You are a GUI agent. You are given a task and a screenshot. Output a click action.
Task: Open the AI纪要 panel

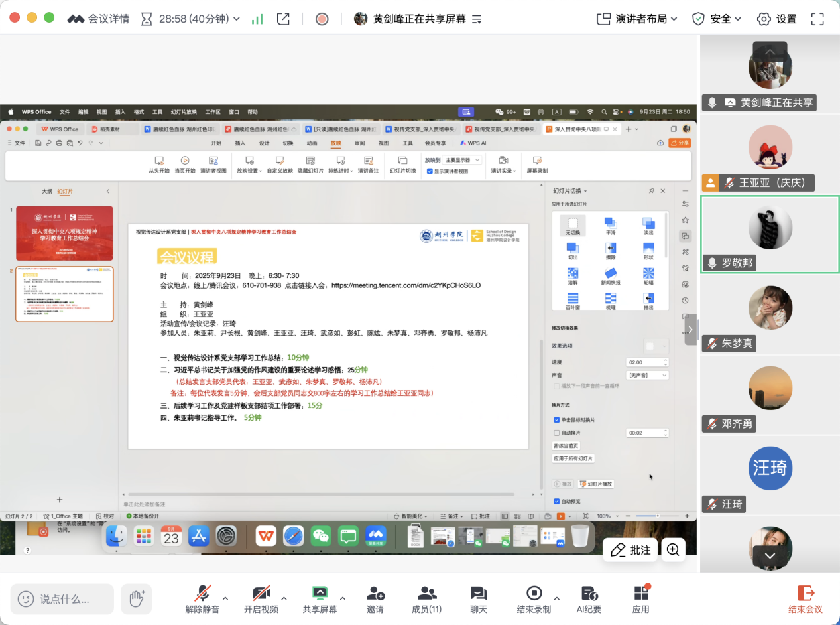[x=588, y=599]
